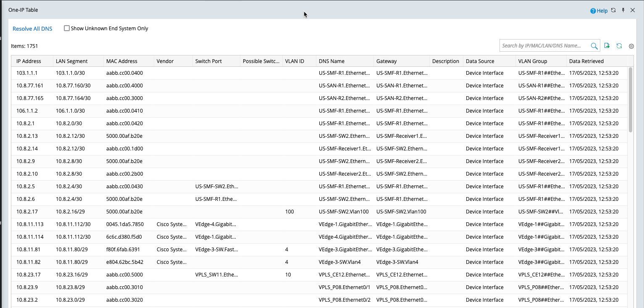Open table settings via the gear icon
This screenshot has height=308, width=644.
[x=631, y=46]
